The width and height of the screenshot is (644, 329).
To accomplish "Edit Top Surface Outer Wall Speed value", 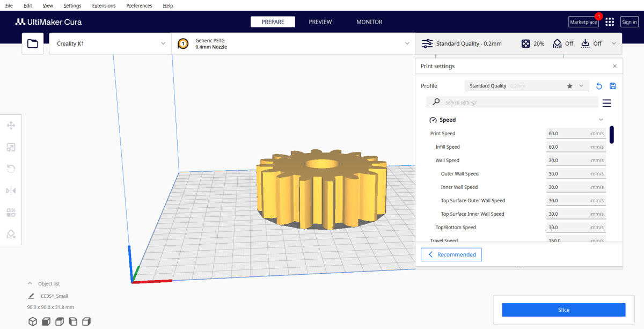I will click(x=576, y=200).
